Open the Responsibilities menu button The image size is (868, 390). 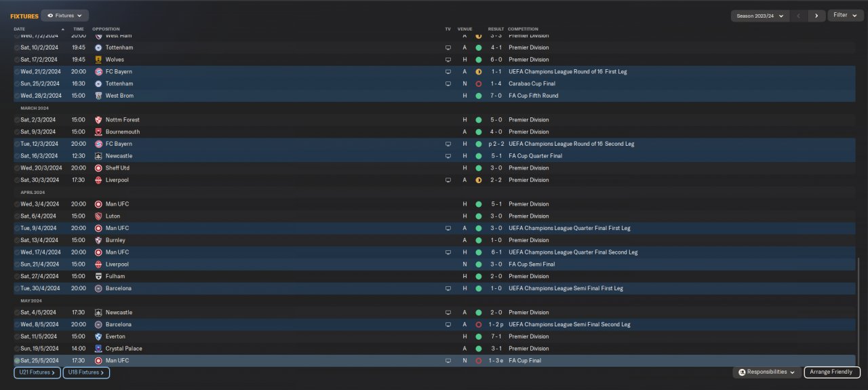coord(766,372)
